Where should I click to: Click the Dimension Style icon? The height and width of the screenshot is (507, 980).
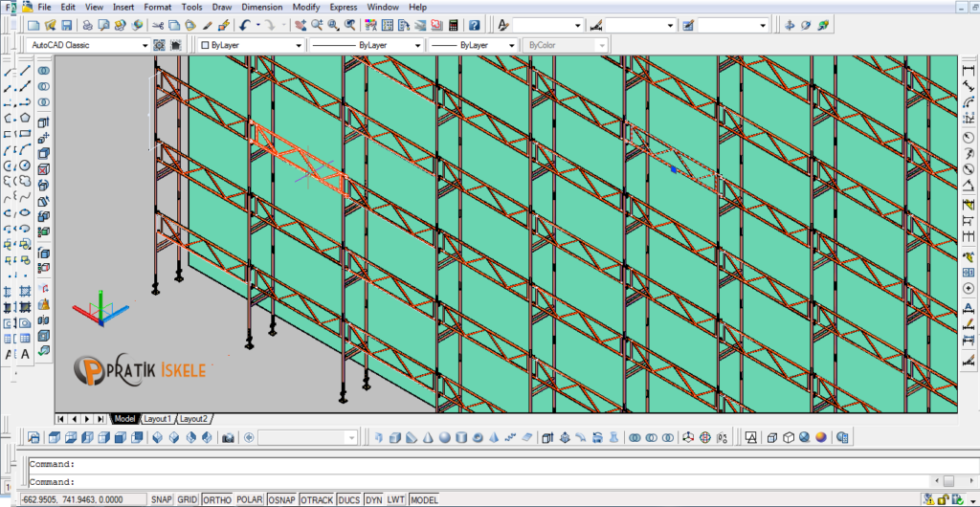[x=595, y=26]
